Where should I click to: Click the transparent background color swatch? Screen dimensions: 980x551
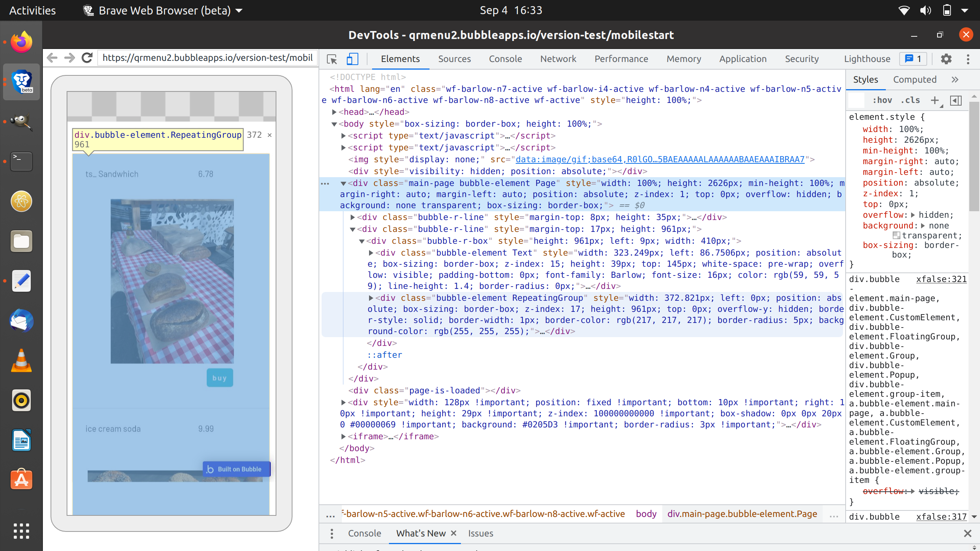(x=896, y=235)
